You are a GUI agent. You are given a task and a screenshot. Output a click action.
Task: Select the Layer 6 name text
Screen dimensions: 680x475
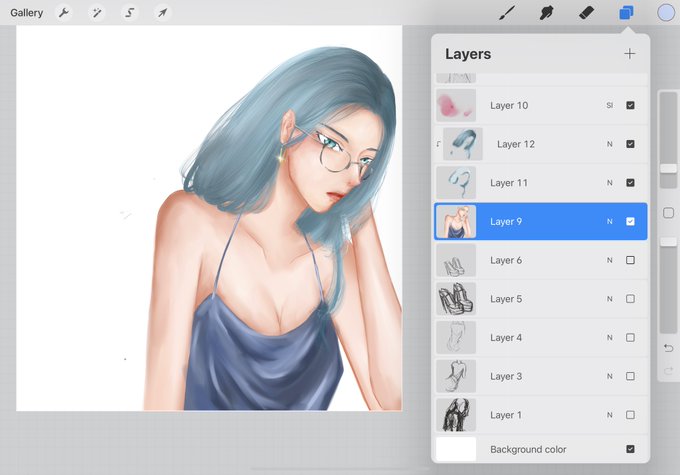pyautogui.click(x=506, y=260)
